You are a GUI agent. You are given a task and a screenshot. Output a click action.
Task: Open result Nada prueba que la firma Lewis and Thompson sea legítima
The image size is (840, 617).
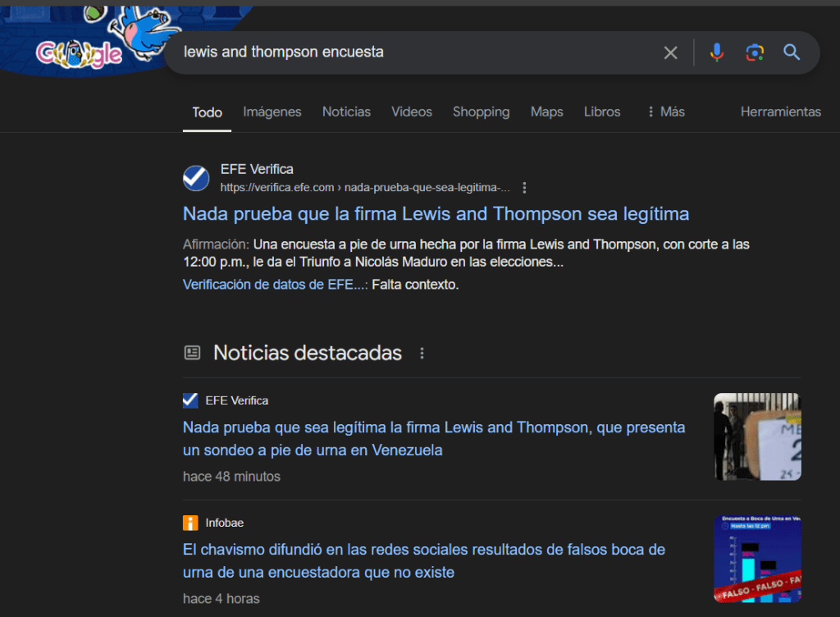(436, 214)
